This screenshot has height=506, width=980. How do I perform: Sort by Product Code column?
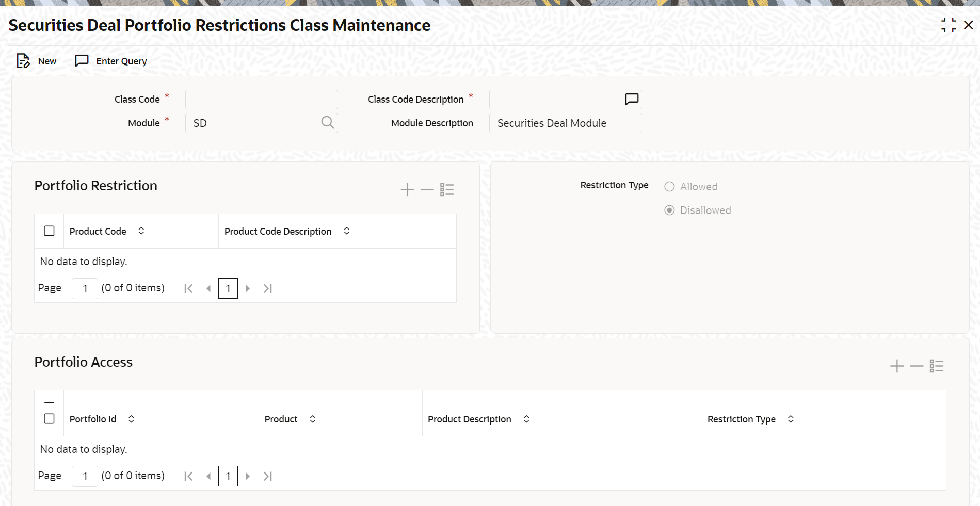[141, 231]
